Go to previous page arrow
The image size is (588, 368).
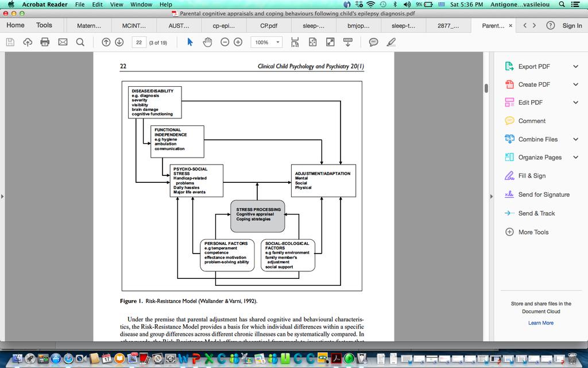point(106,42)
